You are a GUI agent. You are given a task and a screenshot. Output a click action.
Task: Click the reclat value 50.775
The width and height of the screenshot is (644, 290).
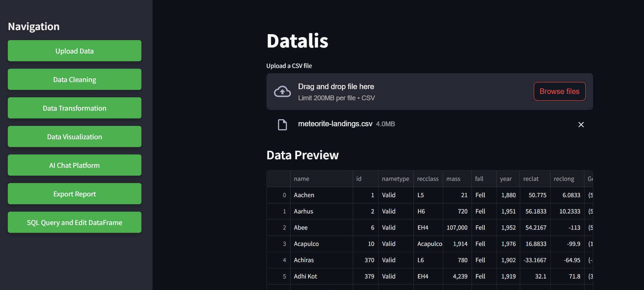tap(535, 195)
